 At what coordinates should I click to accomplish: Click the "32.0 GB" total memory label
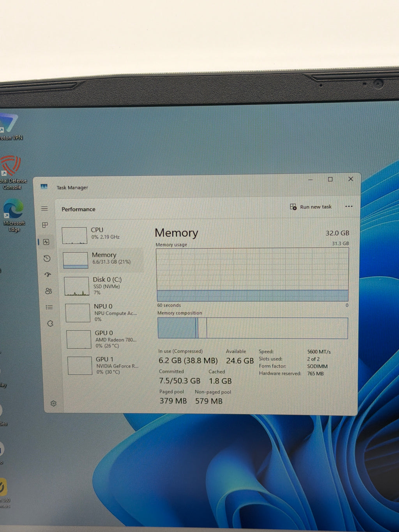click(337, 233)
